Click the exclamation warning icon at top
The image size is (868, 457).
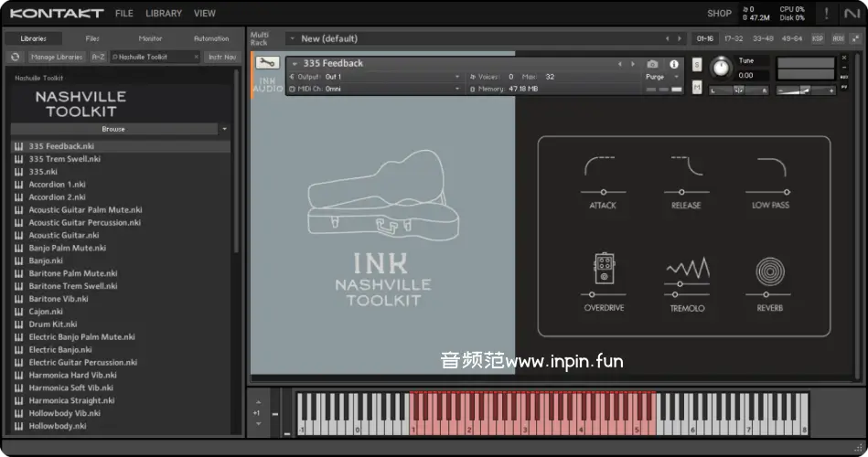pyautogui.click(x=826, y=14)
